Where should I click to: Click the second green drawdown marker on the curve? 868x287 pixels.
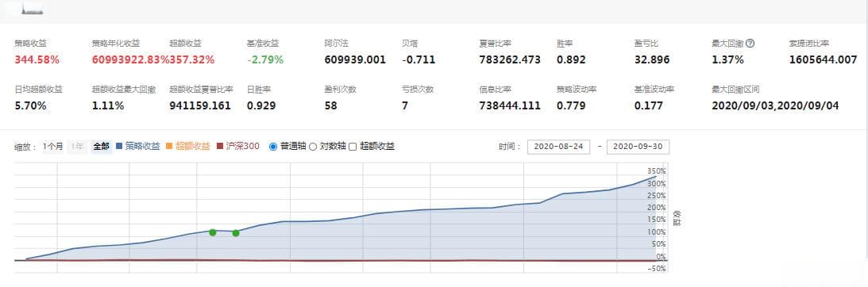tap(236, 233)
